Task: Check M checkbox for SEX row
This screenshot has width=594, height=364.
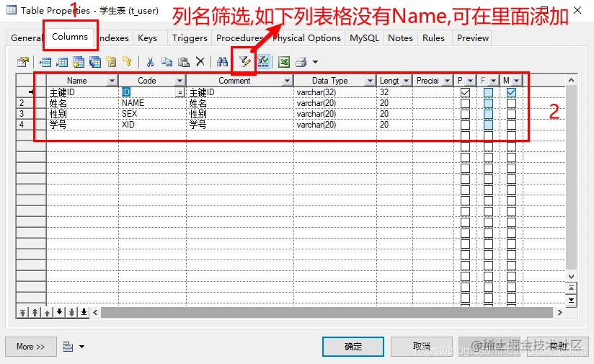Action: pos(511,114)
